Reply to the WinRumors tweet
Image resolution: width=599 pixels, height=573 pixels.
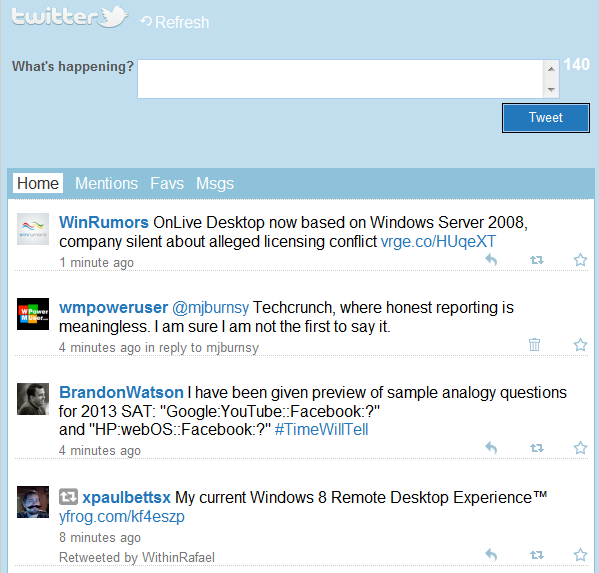(491, 260)
